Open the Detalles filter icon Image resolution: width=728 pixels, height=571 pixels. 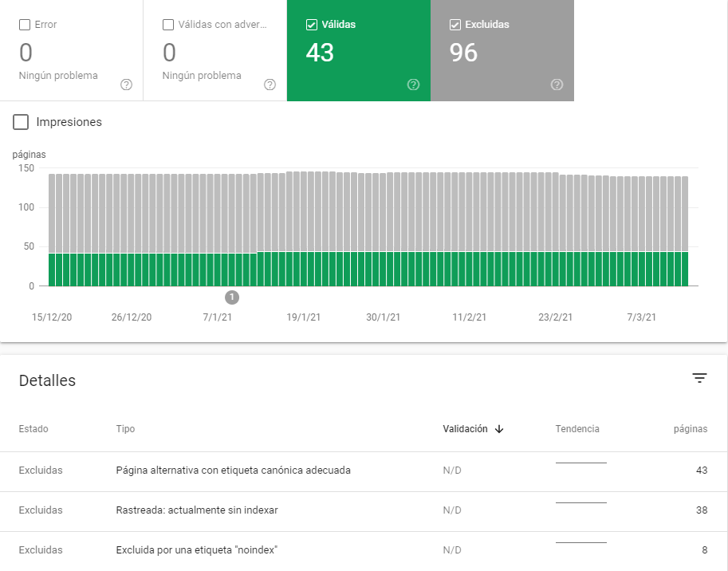coord(699,378)
